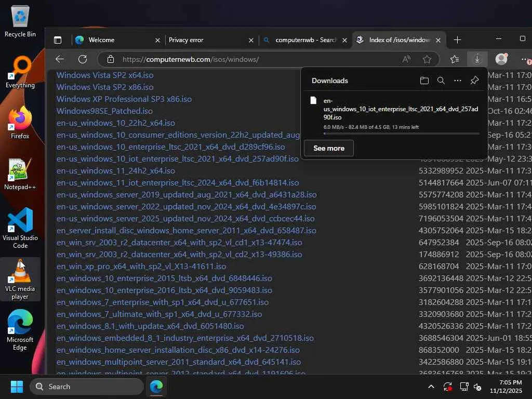532x399 pixels.
Task: Click the address bar URL
Action: coord(191,59)
